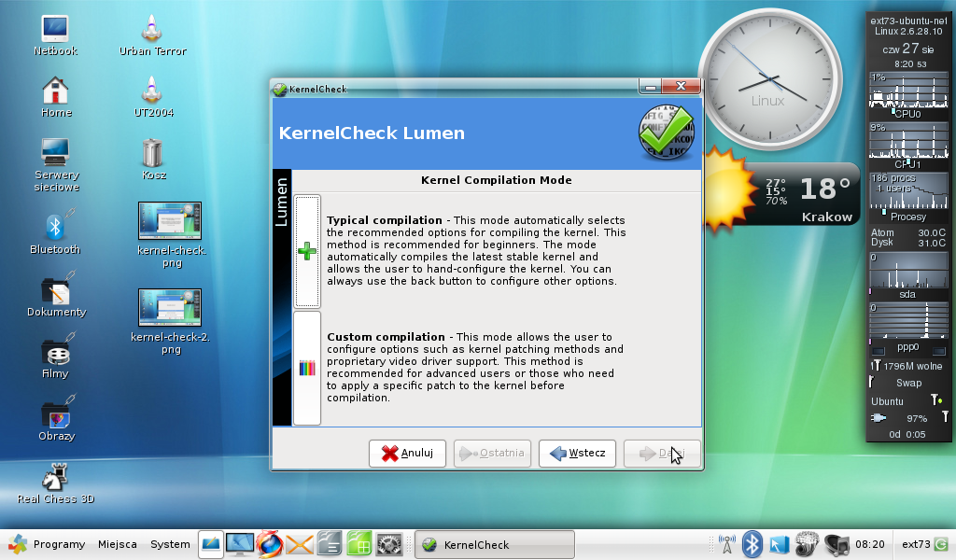Viewport: 956px width, 560px height.
Task: Go back with the Wstecz button
Action: [x=577, y=454]
